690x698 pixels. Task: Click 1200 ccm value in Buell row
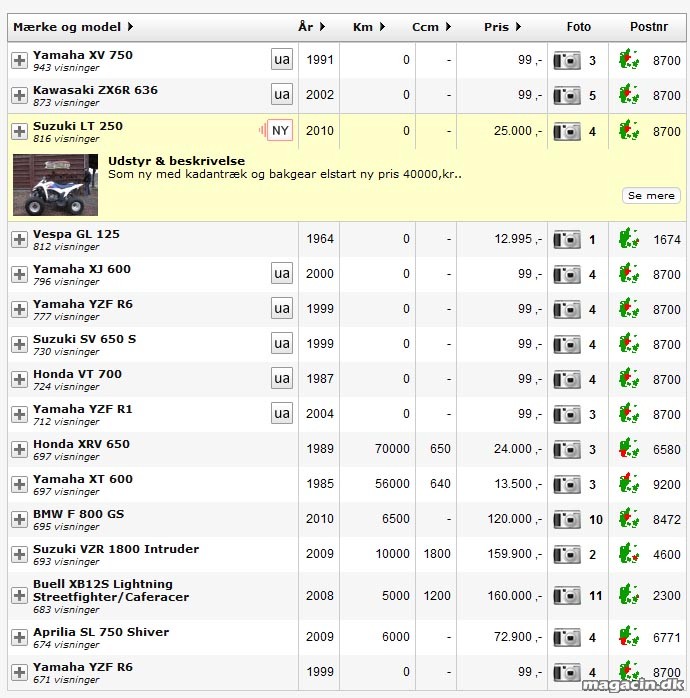point(437,596)
